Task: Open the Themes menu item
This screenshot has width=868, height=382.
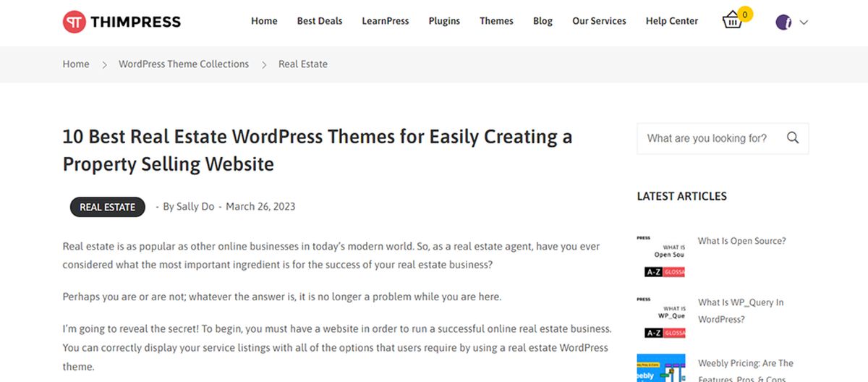Action: pos(496,21)
